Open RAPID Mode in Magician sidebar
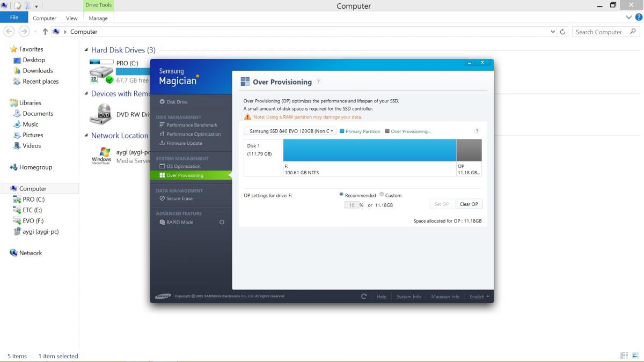The image size is (644, 362). (x=176, y=222)
